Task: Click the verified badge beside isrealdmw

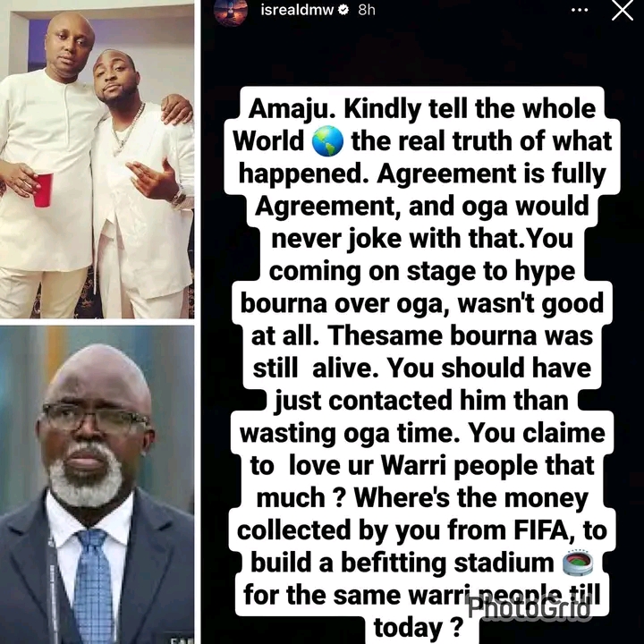Action: [343, 10]
